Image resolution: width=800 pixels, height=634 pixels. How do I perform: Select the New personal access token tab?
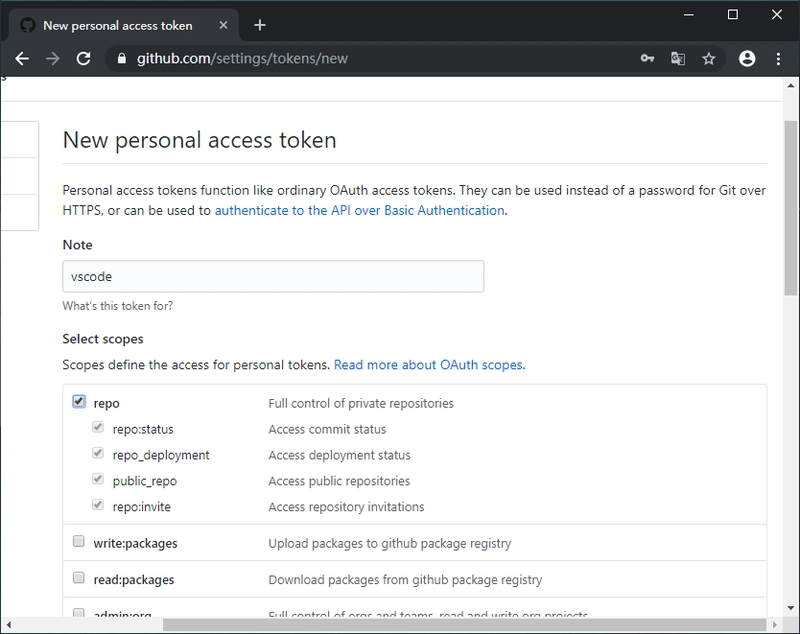click(123, 25)
